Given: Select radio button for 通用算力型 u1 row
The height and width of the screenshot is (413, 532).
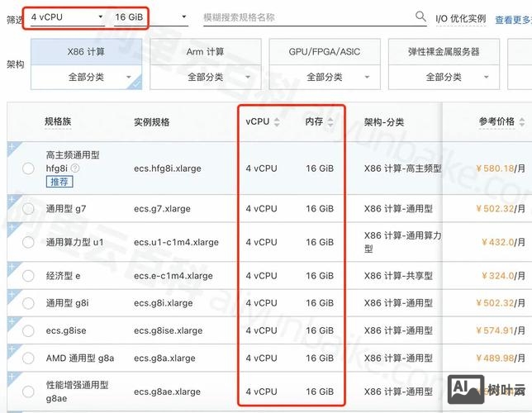Looking at the screenshot, I should tap(28, 242).
